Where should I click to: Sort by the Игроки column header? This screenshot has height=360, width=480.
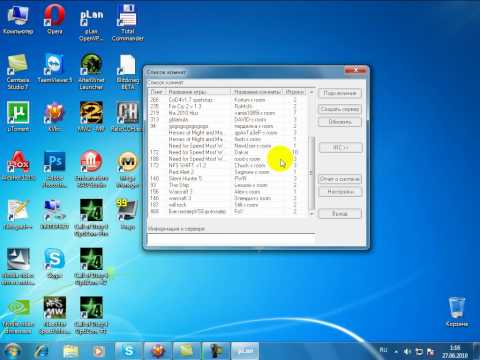click(x=295, y=92)
